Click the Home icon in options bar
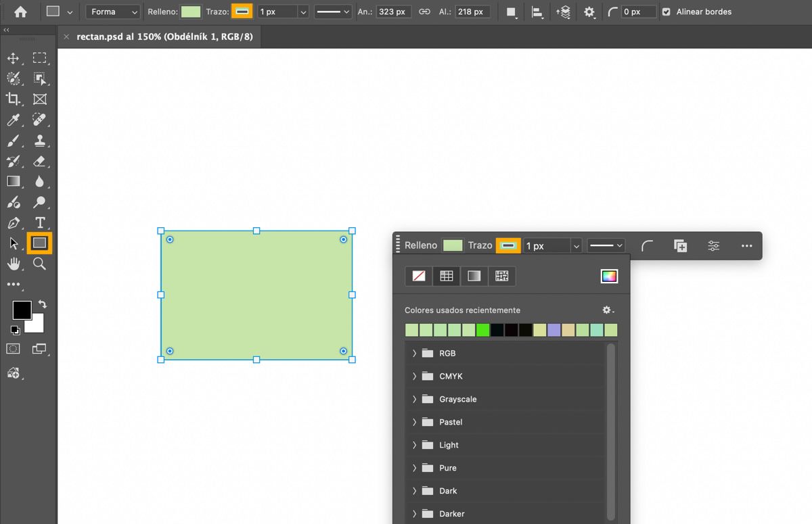Viewport: 812px width, 524px height. click(21, 11)
